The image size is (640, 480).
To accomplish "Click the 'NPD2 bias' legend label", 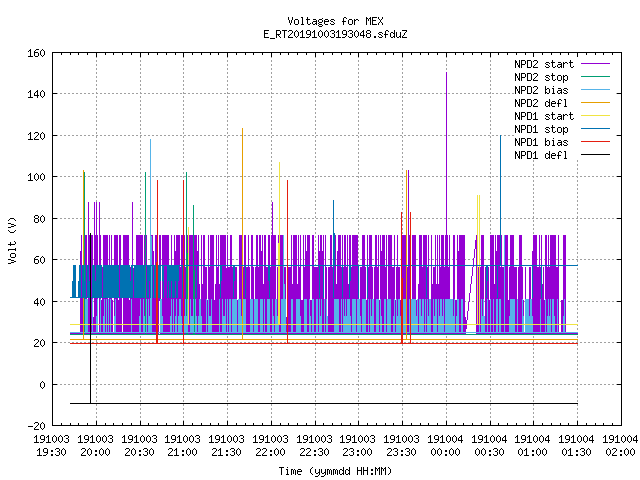I will pos(541,90).
